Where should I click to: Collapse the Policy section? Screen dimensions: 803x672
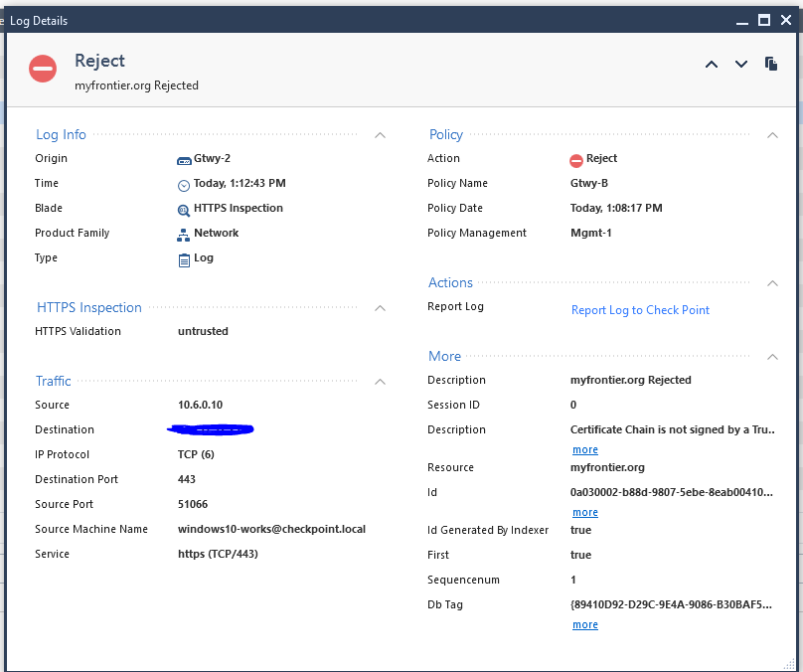coord(772,134)
